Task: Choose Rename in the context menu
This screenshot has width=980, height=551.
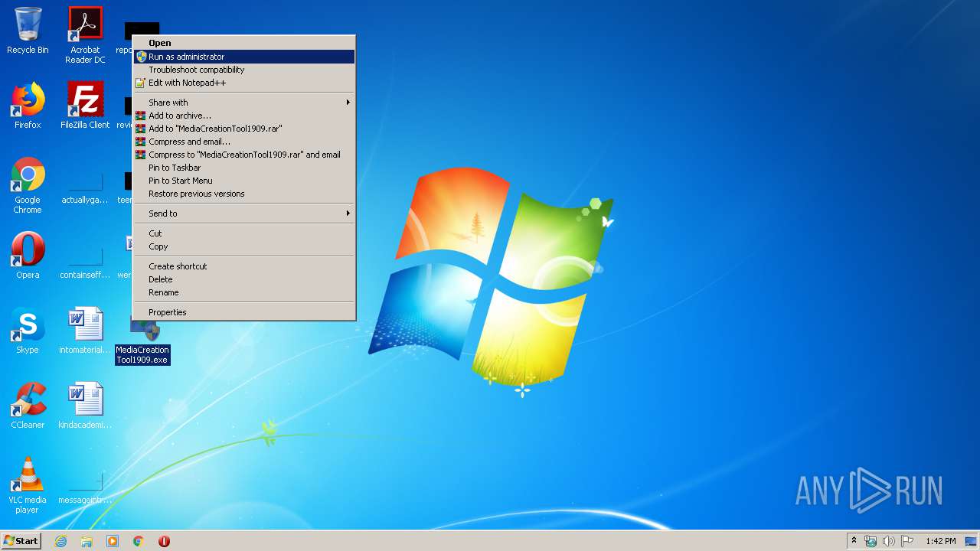Action: (x=243, y=292)
